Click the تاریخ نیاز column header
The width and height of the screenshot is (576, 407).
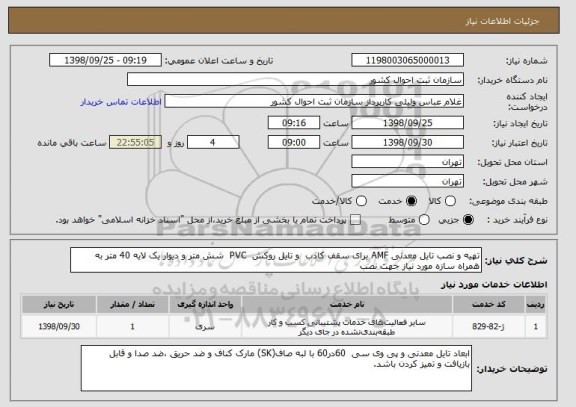point(59,304)
